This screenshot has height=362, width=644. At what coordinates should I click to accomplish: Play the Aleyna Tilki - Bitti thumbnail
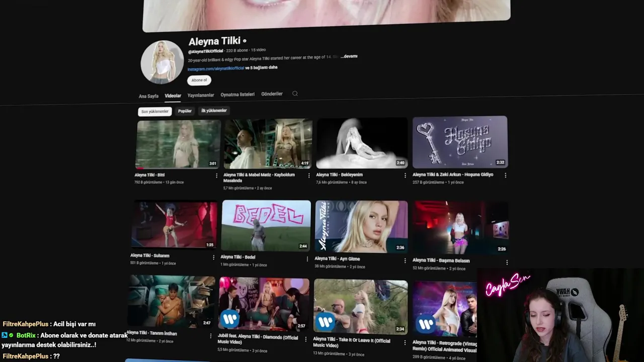178,144
